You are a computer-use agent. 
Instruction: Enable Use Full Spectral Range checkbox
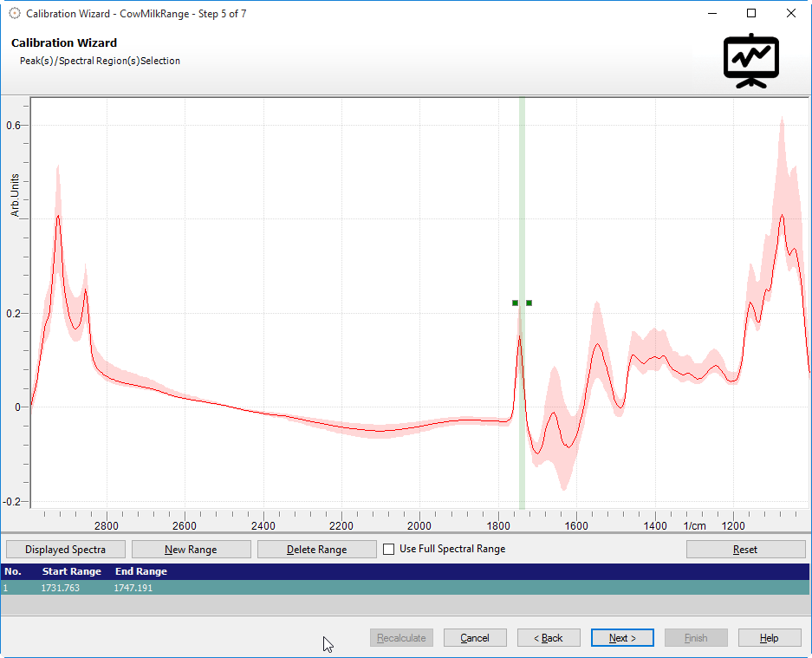pyautogui.click(x=389, y=549)
